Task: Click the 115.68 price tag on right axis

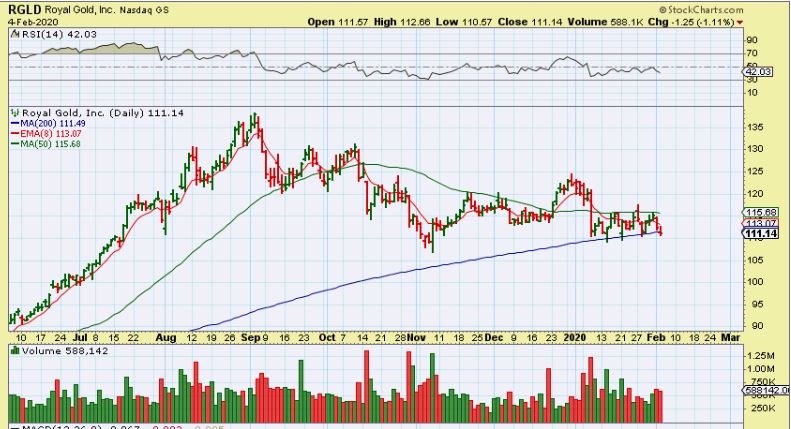Action: 761,212
